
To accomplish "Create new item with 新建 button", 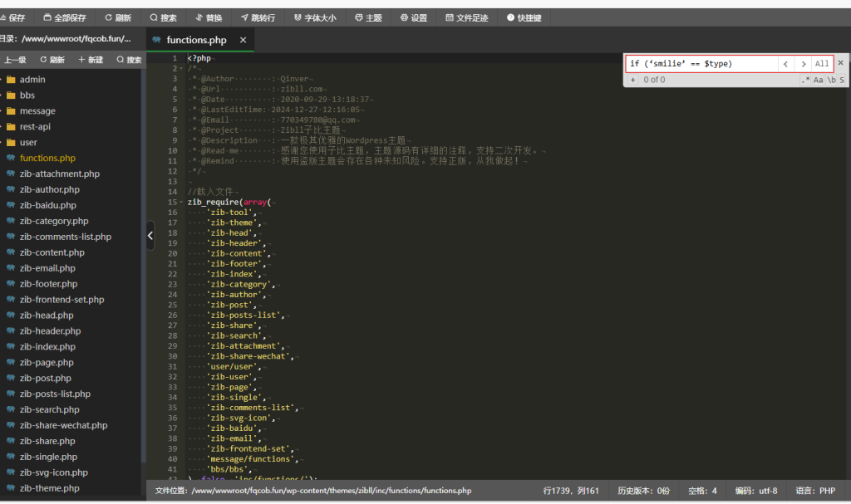I will (91, 60).
